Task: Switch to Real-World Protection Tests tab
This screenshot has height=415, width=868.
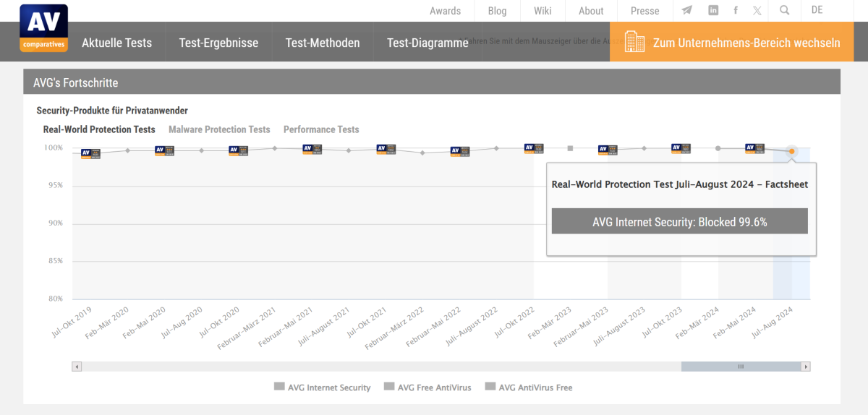Action: [99, 129]
